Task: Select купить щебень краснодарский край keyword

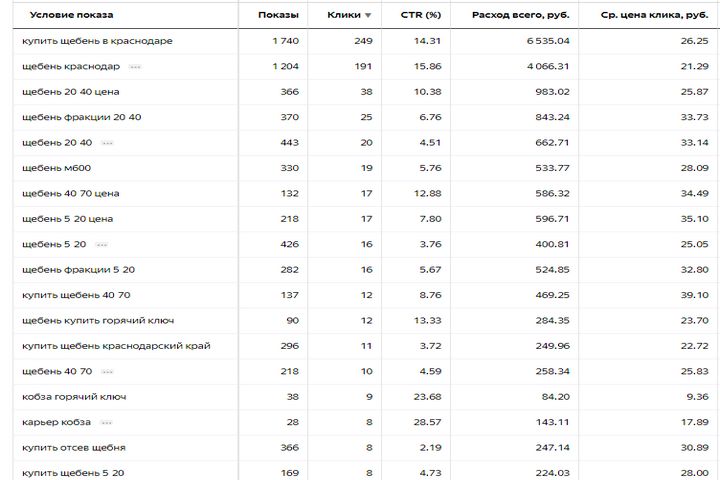Action: [x=116, y=346]
